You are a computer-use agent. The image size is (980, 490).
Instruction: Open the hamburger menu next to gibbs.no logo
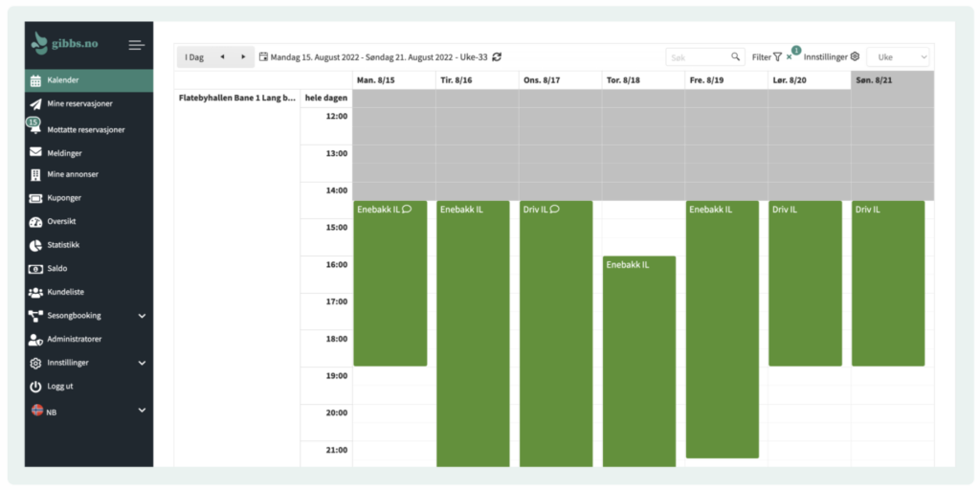136,45
